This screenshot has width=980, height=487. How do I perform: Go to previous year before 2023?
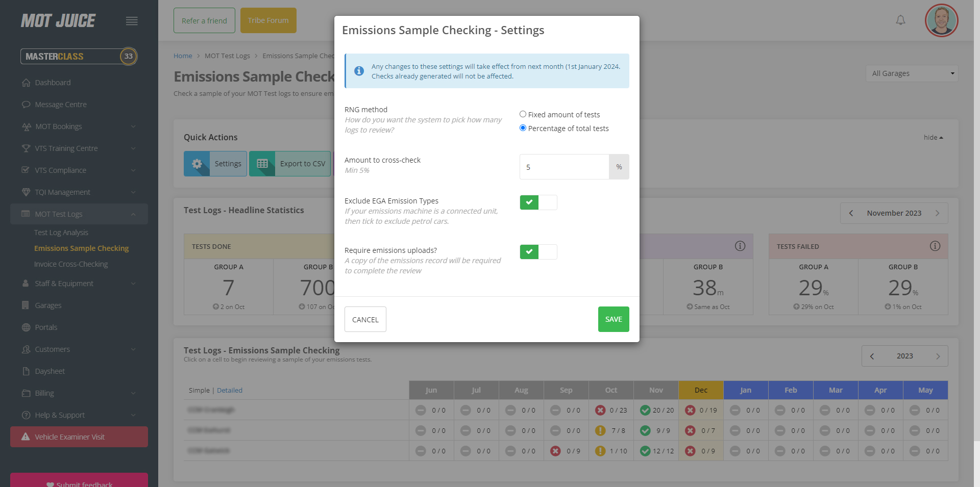tap(872, 356)
